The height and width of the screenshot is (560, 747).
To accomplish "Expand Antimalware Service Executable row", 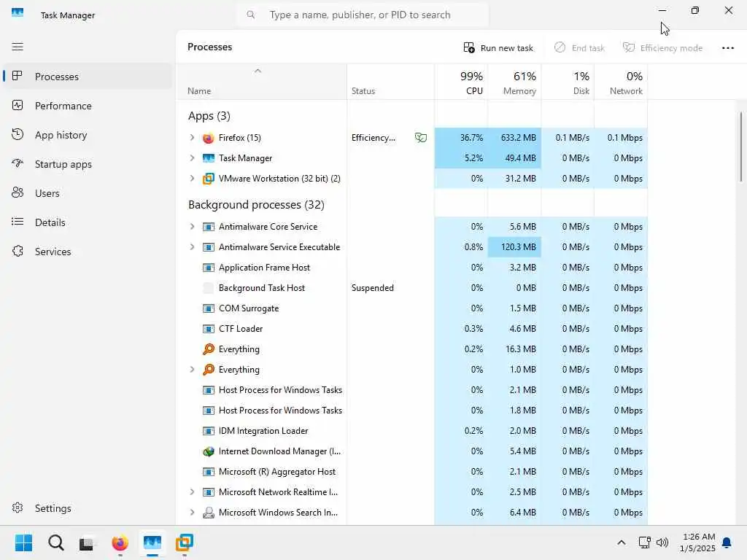I will tap(192, 247).
